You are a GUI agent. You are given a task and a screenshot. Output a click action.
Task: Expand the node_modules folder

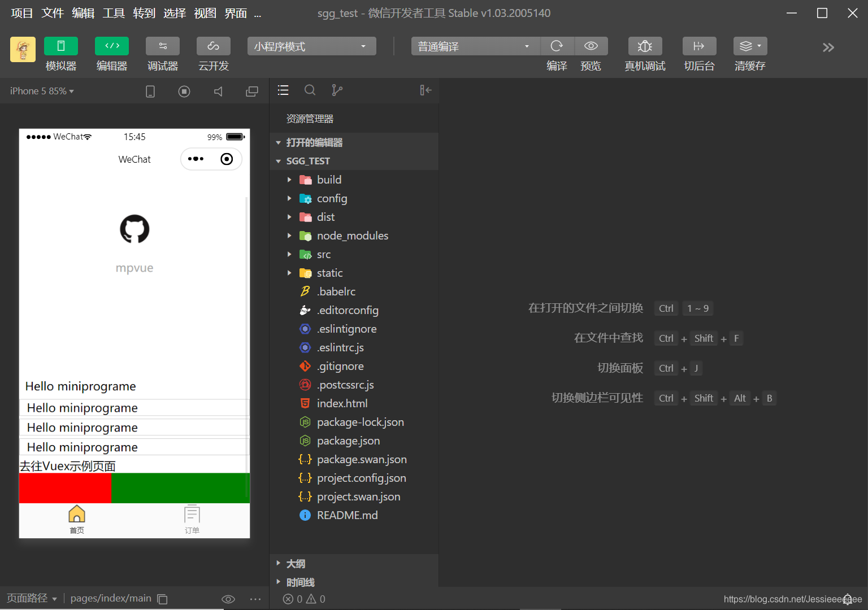pyautogui.click(x=354, y=236)
